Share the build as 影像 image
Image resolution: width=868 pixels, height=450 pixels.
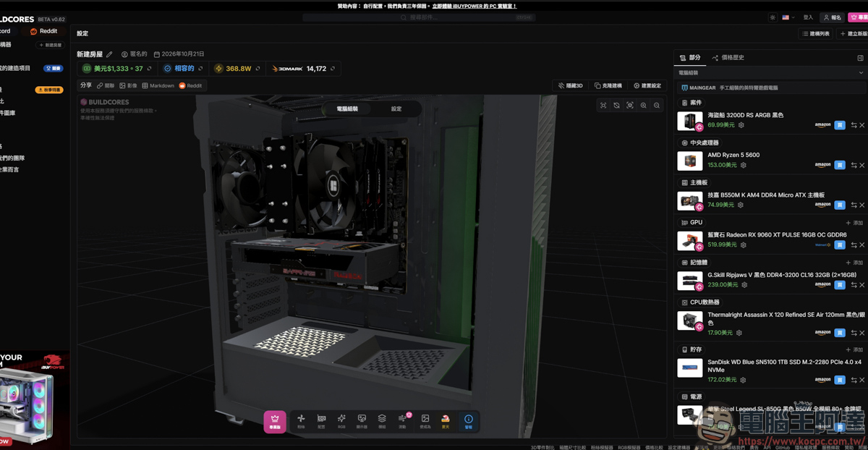[128, 85]
